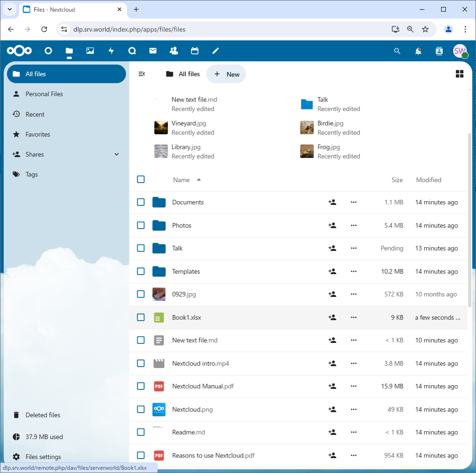Viewport: 476px width, 473px height.
Task: Bookmark this page with star icon
Action: (x=425, y=29)
